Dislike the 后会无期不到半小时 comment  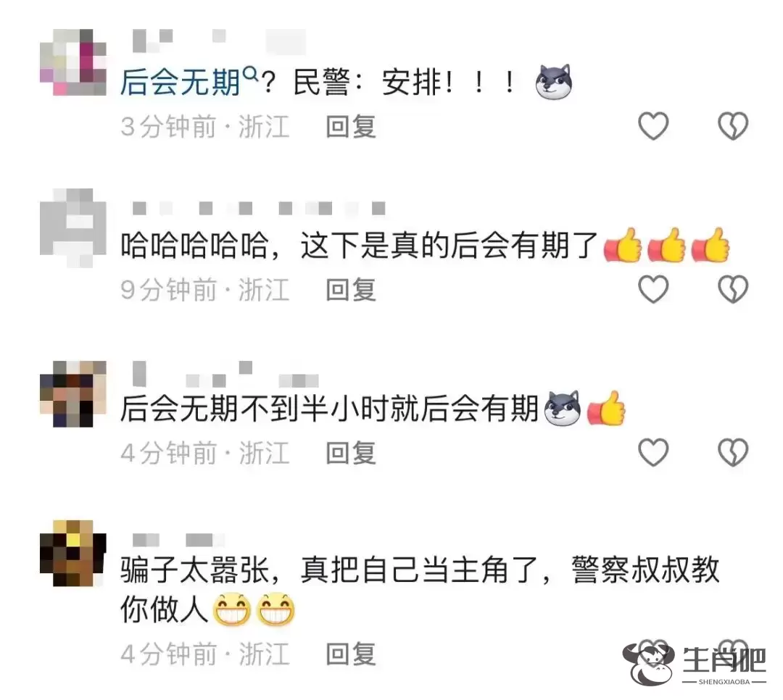pyautogui.click(x=733, y=452)
